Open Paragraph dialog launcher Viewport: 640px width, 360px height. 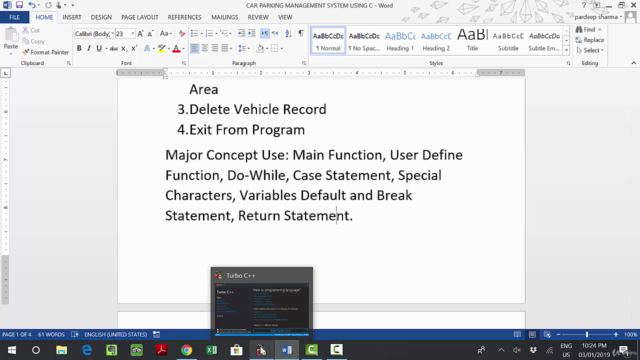point(304,63)
